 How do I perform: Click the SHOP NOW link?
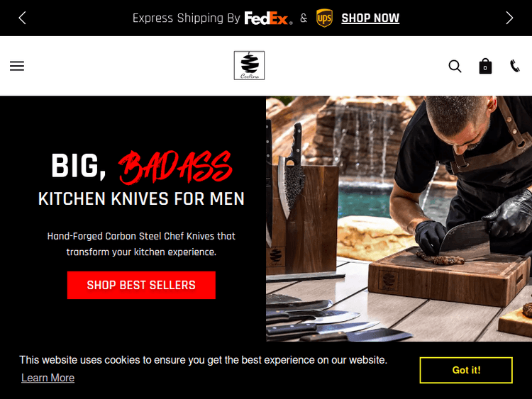tap(370, 18)
